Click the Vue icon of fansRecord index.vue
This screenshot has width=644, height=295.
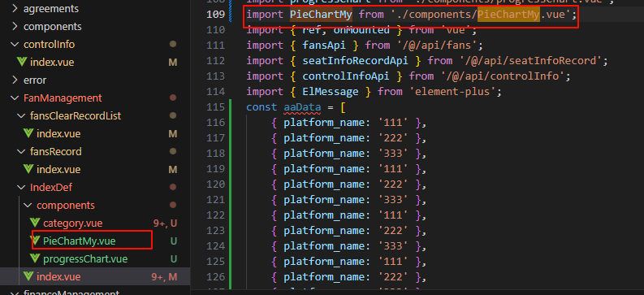tap(28, 169)
